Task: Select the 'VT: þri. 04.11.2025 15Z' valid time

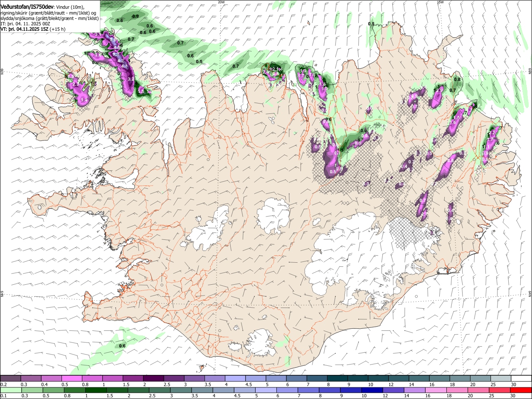Action: click(x=25, y=29)
